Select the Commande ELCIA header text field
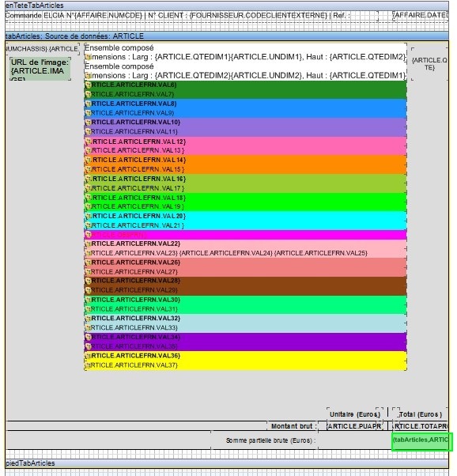 (192, 16)
